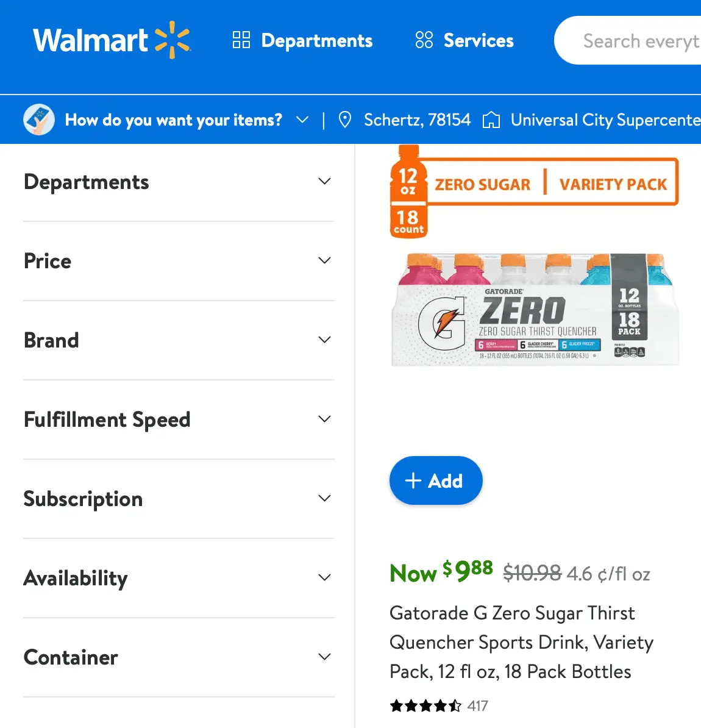Click the search input field

coord(634,41)
